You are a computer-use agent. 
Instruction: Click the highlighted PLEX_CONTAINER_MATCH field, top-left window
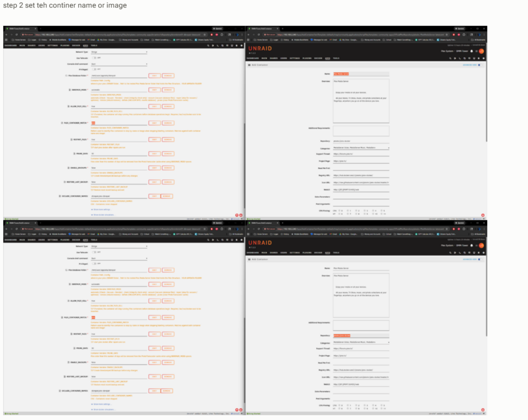[x=119, y=123]
